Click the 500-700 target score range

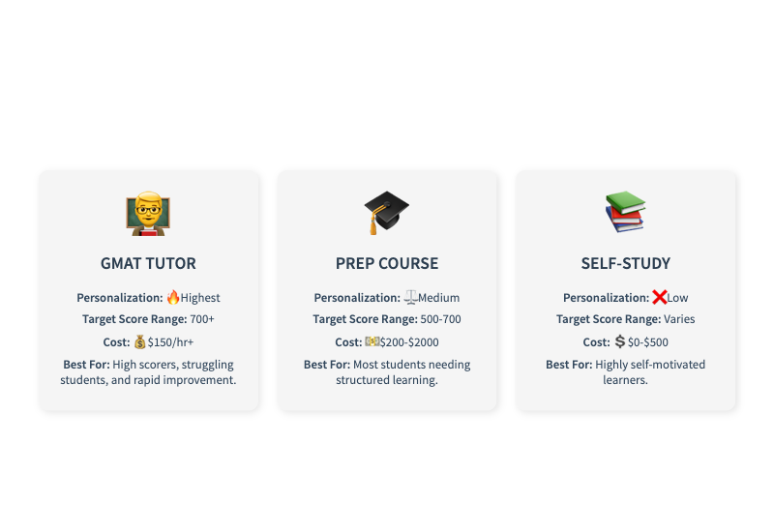click(x=440, y=319)
